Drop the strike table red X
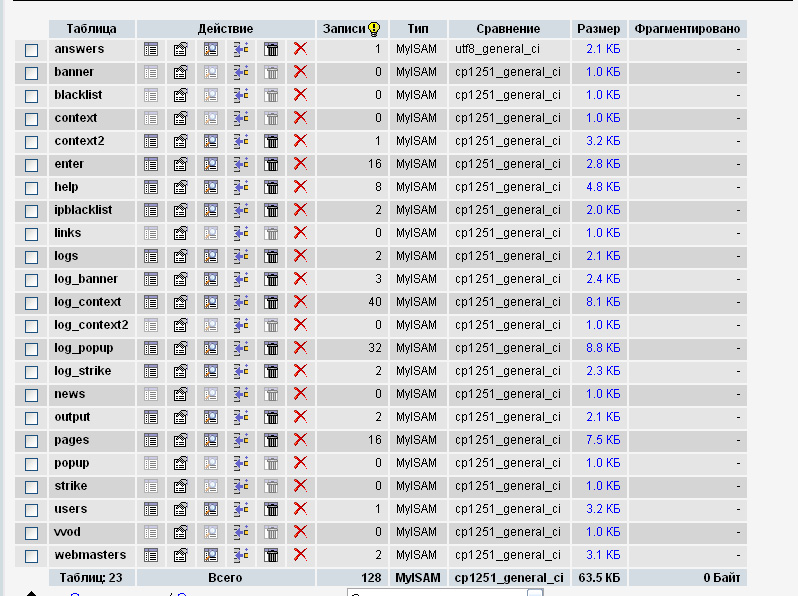Viewport: 798px width, 596px height. (x=300, y=486)
